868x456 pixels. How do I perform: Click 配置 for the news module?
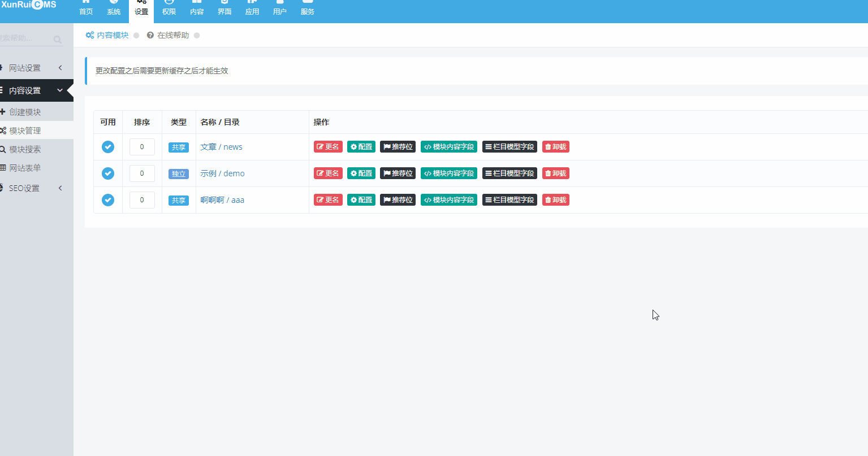[361, 147]
